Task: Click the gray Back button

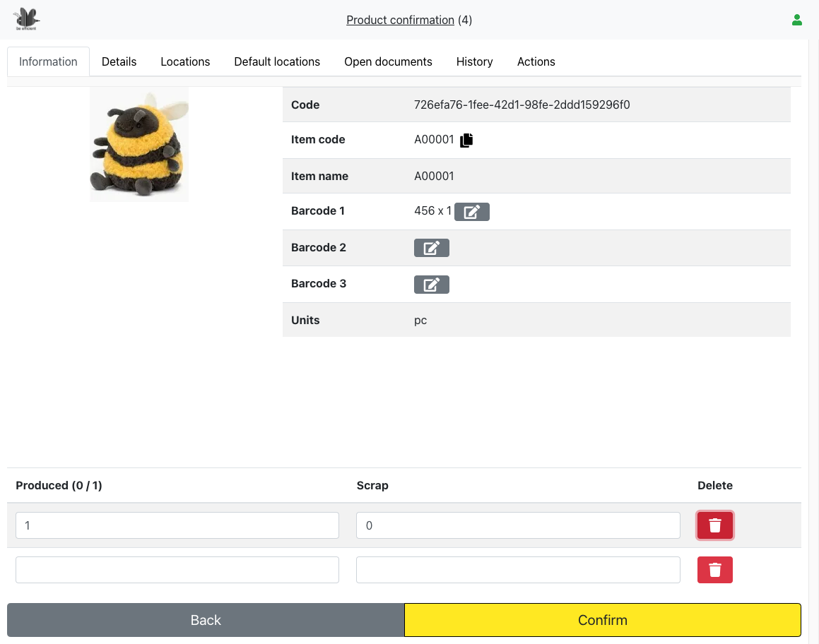Action: pos(206,620)
